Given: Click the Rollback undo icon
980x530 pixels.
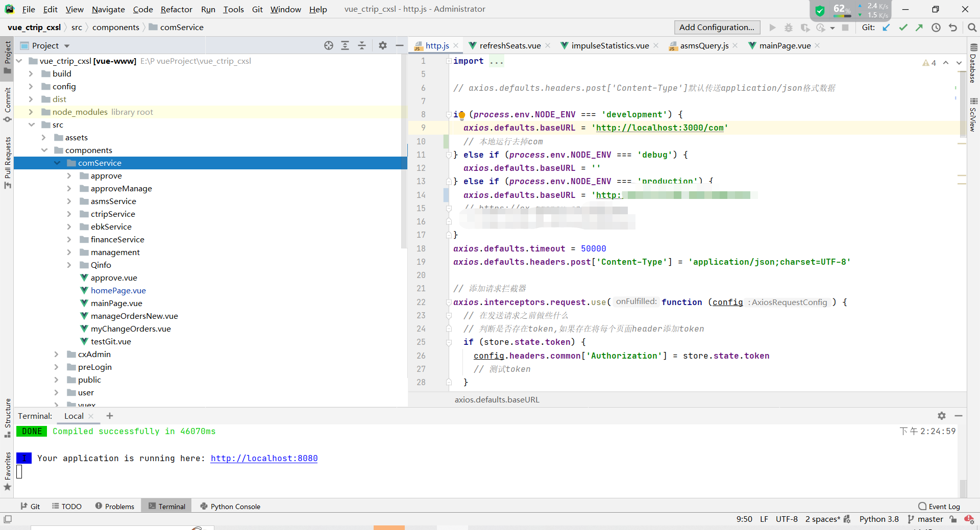Looking at the screenshot, I should tap(953, 28).
